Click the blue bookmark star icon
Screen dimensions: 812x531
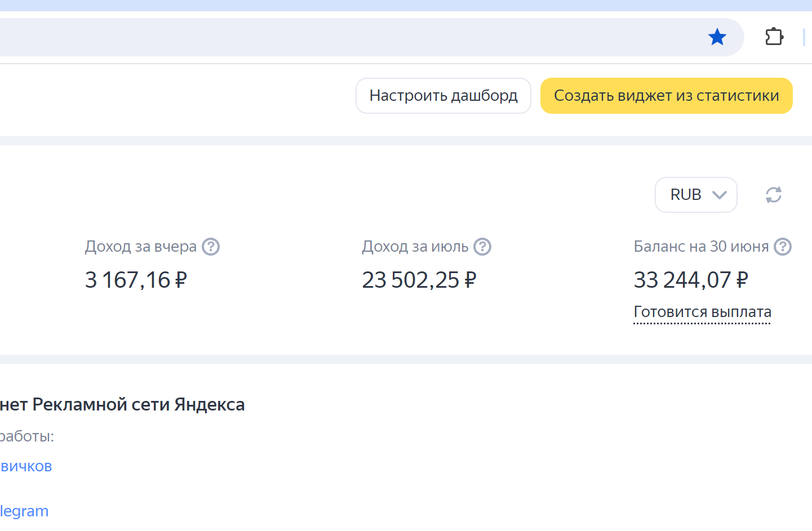(717, 37)
